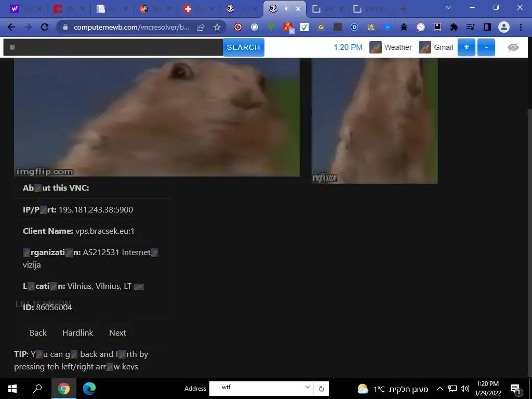Open Chrome's three-dot menu
This screenshot has width=532, height=399.
pos(521,27)
